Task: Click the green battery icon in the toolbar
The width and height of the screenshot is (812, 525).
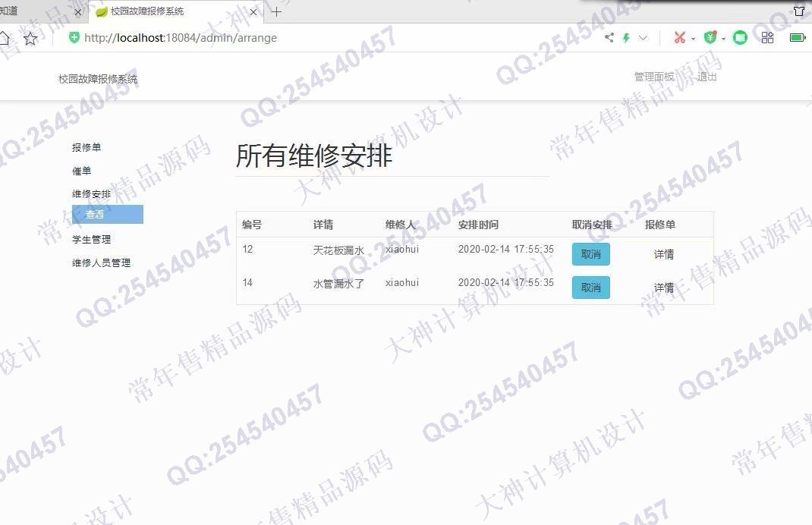Action: (798, 37)
